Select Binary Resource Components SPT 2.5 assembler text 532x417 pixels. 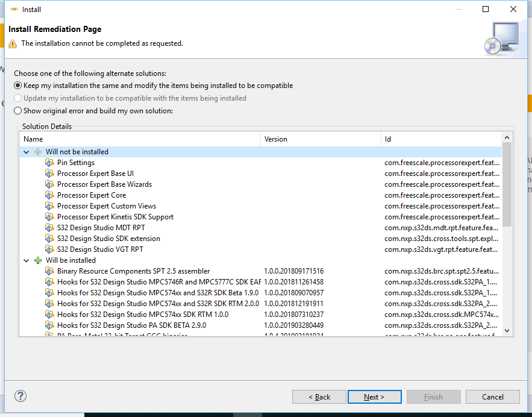tap(133, 271)
